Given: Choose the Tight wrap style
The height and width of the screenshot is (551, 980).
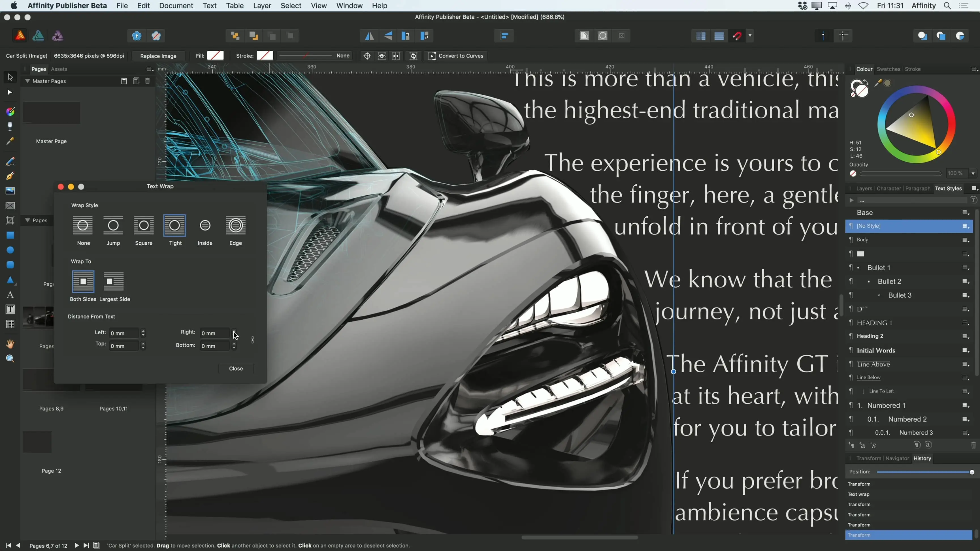Looking at the screenshot, I should pyautogui.click(x=175, y=230).
